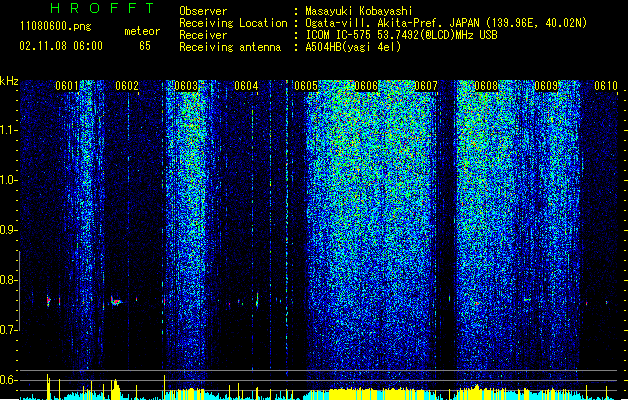This screenshot has width=629, height=400.
Task: Click the 0610 time marker
Action: point(606,86)
